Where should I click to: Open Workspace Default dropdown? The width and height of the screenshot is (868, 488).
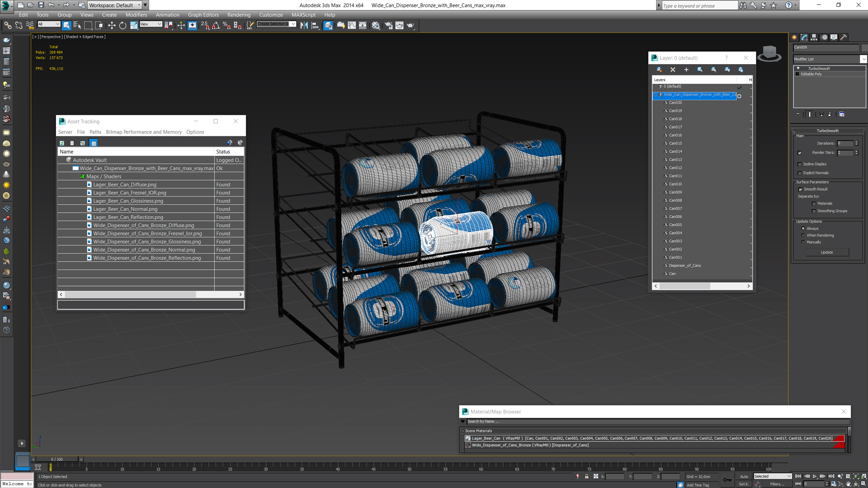[114, 5]
